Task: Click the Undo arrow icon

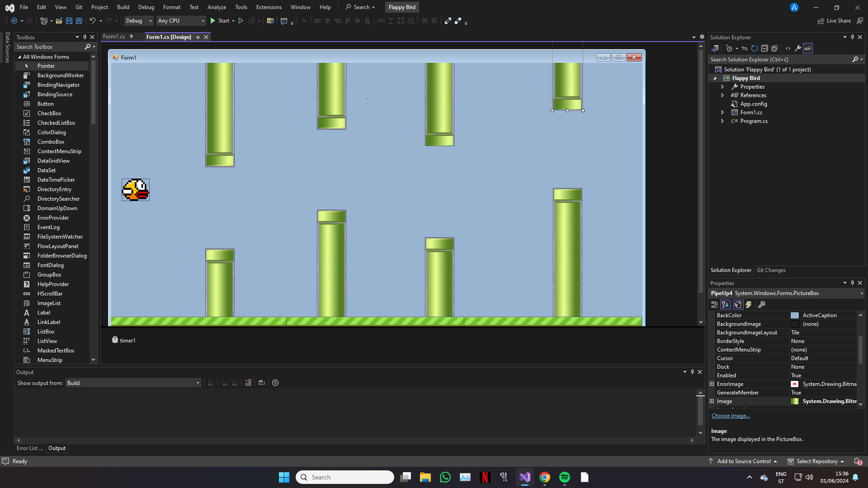Action: (x=92, y=21)
